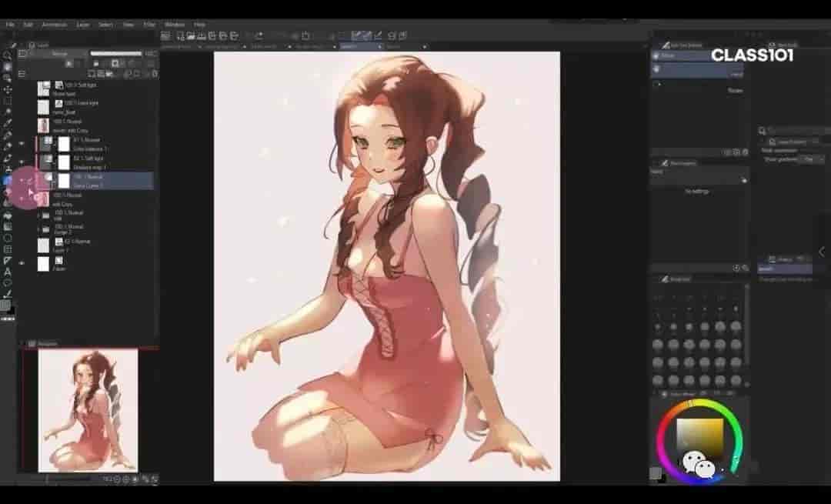831x504 pixels.
Task: Select the Zoom magnifier tool
Action: coord(8,55)
